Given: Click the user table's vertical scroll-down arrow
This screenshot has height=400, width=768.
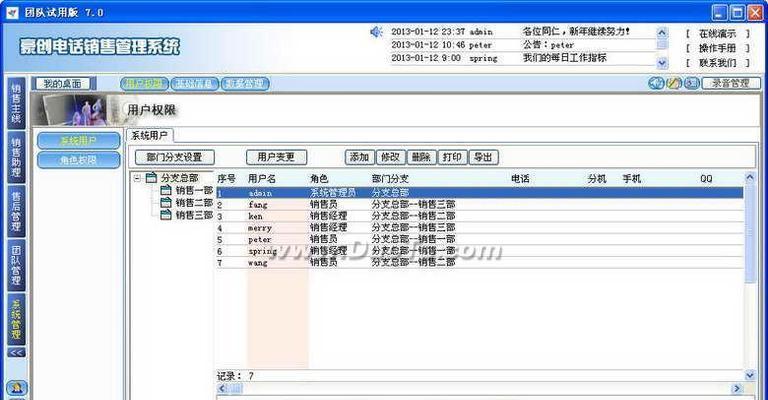Looking at the screenshot, I should pyautogui.click(x=749, y=376).
